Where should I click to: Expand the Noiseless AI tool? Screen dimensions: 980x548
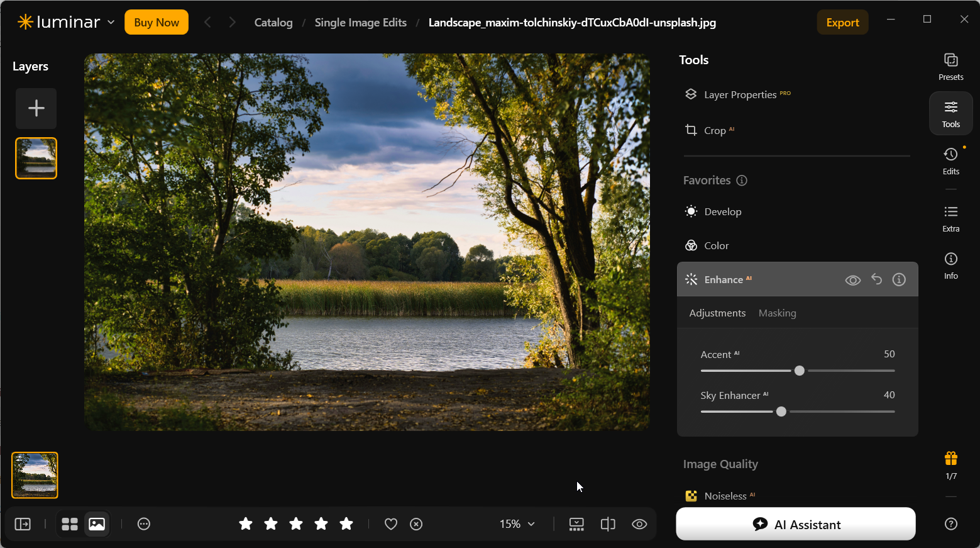coord(796,496)
